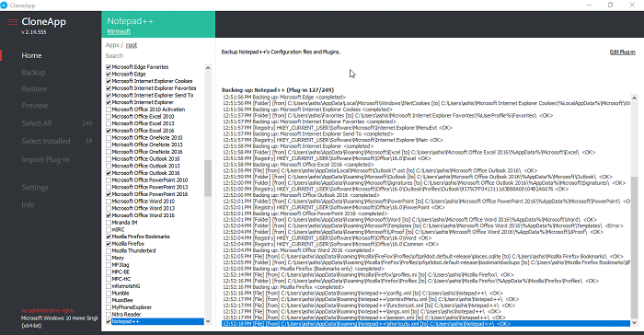The width and height of the screenshot is (644, 335).
Task: Select Microsoft Office Word 2013 row
Action: click(143, 208)
